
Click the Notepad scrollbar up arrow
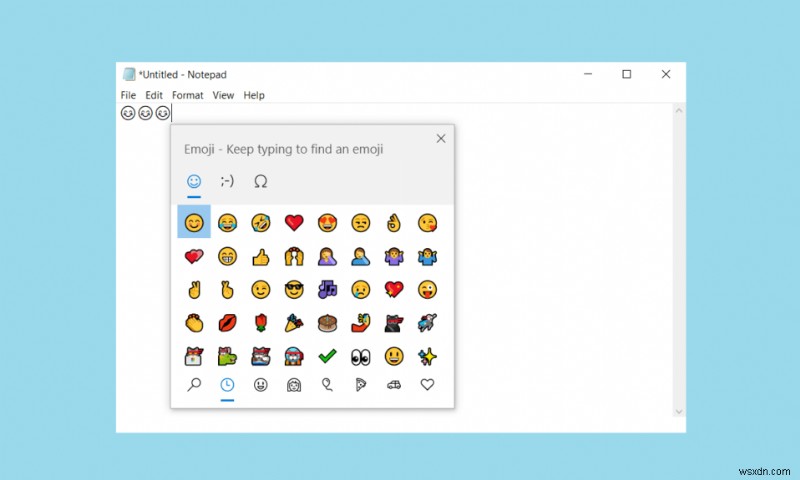679,110
